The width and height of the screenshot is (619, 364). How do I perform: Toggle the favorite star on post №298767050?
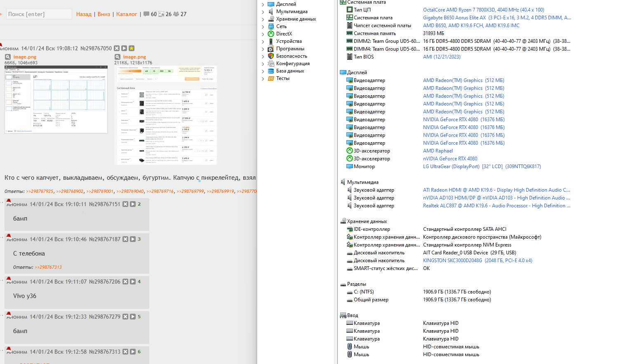132,48
